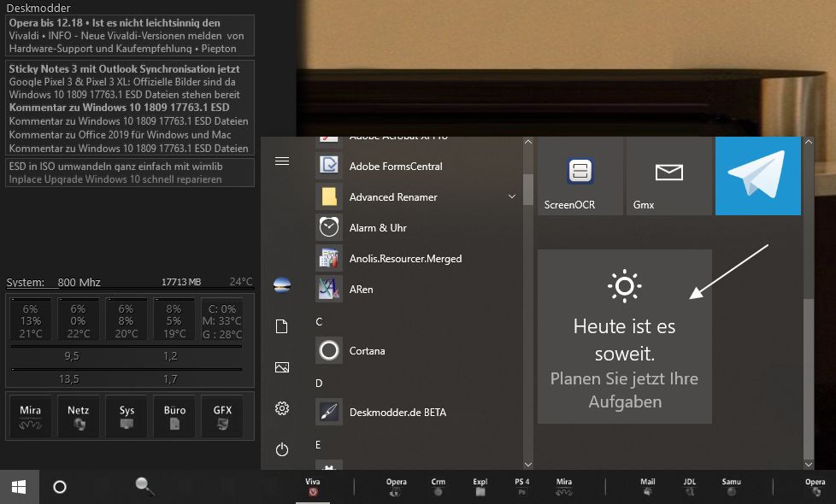
Task: Open the Mira shortcut on the taskbar
Action: (x=564, y=487)
